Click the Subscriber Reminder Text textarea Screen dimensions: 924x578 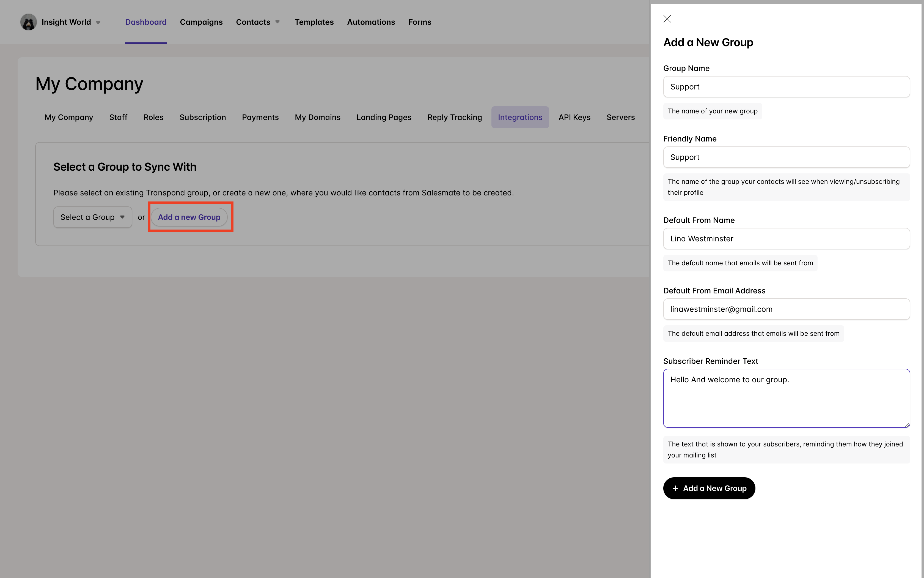click(x=787, y=398)
